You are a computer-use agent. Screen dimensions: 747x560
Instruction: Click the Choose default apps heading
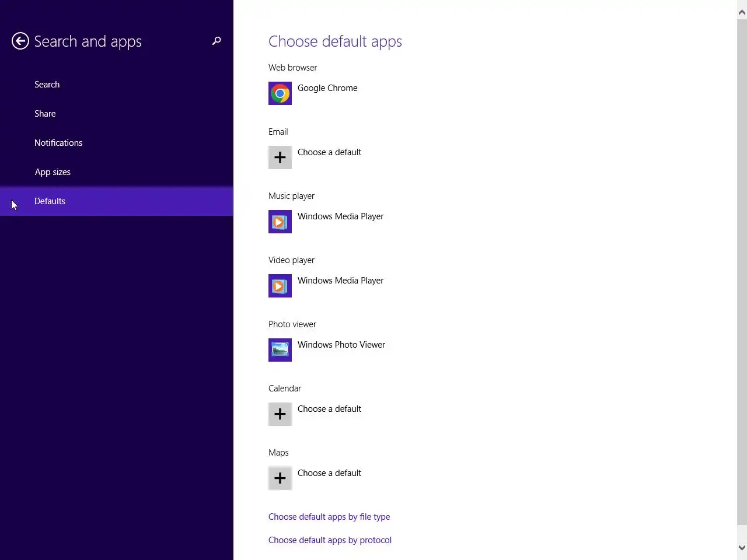point(335,41)
